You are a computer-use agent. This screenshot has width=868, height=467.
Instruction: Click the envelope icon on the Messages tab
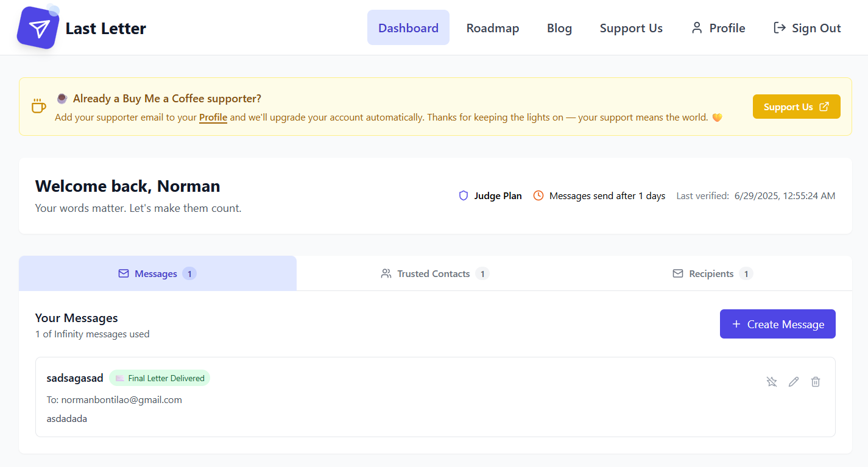[124, 273]
